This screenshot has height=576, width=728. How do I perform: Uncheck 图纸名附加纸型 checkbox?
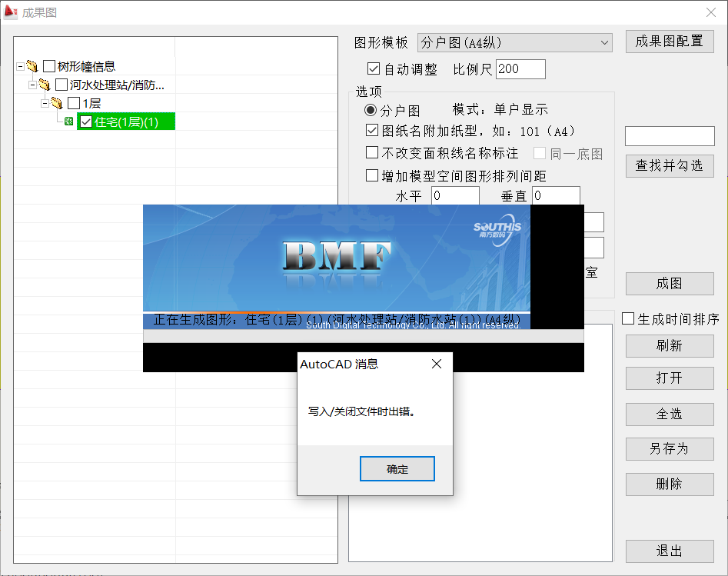pos(372,130)
